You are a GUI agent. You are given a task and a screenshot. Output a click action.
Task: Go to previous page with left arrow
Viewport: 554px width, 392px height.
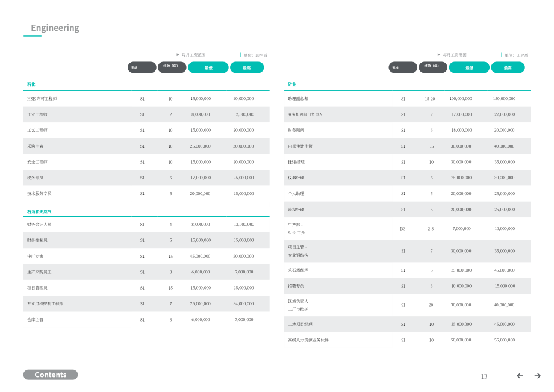(x=520, y=376)
